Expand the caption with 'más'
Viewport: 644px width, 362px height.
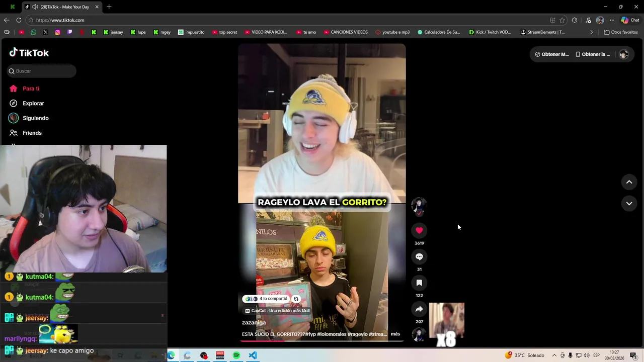tap(395, 334)
